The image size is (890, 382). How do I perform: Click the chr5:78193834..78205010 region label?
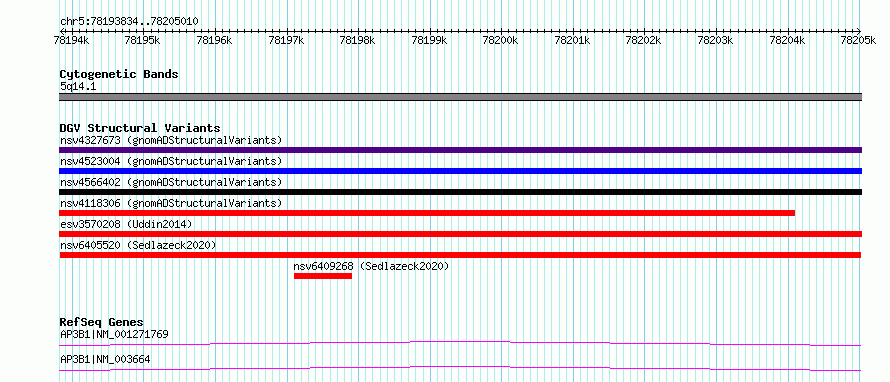[x=129, y=22]
